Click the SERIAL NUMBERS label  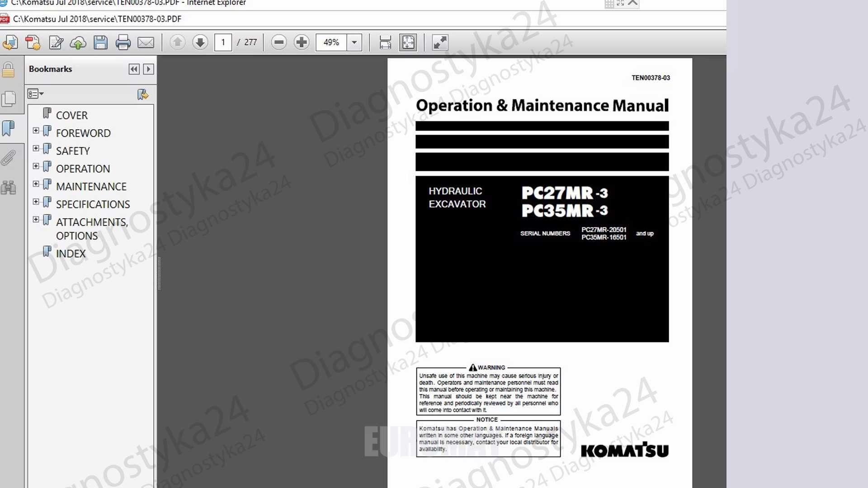(545, 234)
